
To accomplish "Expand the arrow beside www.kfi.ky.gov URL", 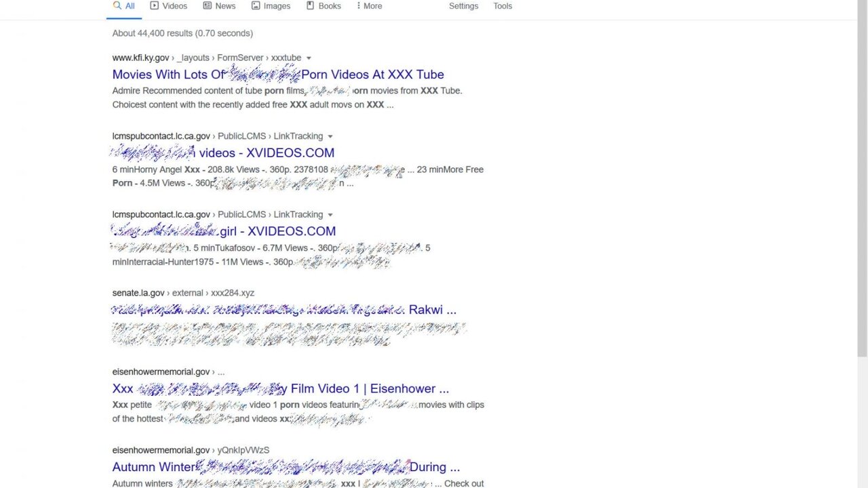I will 309,58.
